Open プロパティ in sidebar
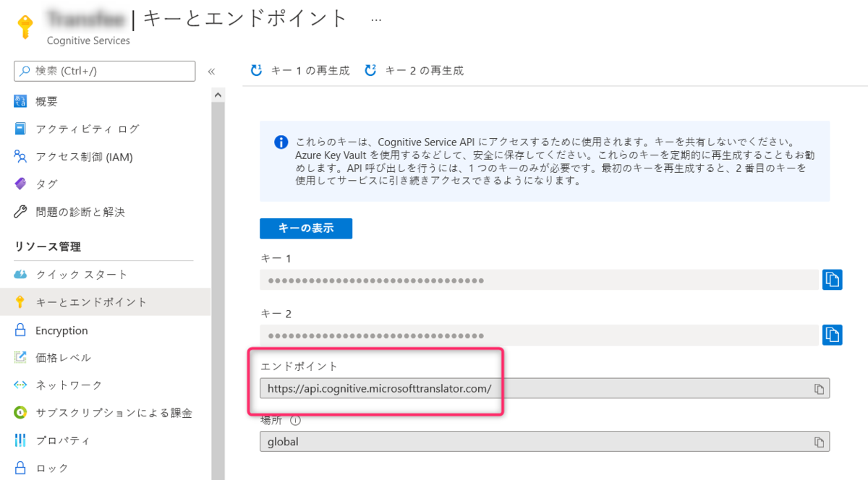This screenshot has height=480, width=868. point(63,440)
